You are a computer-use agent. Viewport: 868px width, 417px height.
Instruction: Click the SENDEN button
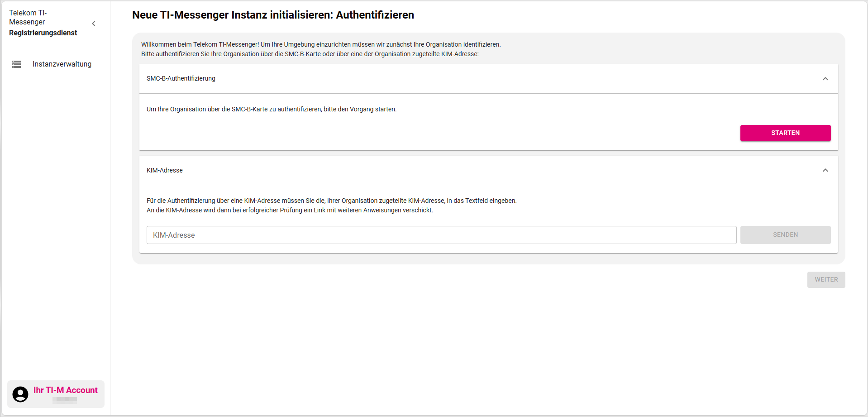785,235
